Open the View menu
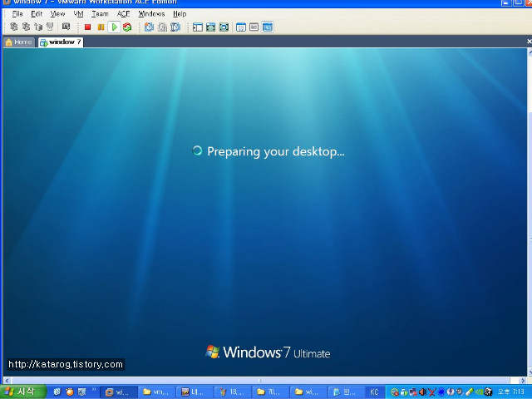Viewport: 532px width, 399px height. pyautogui.click(x=57, y=14)
